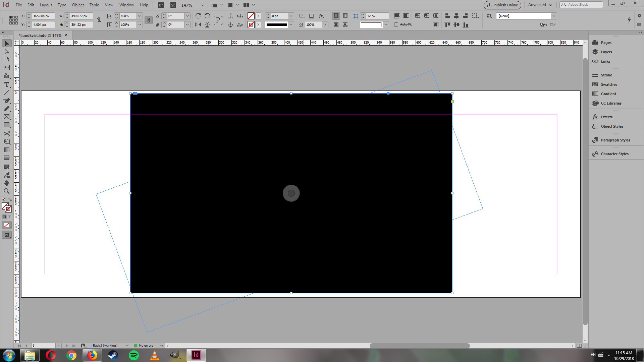Viewport: 644px width, 362px height.
Task: Click fill color swatch in control bar
Action: point(251,16)
